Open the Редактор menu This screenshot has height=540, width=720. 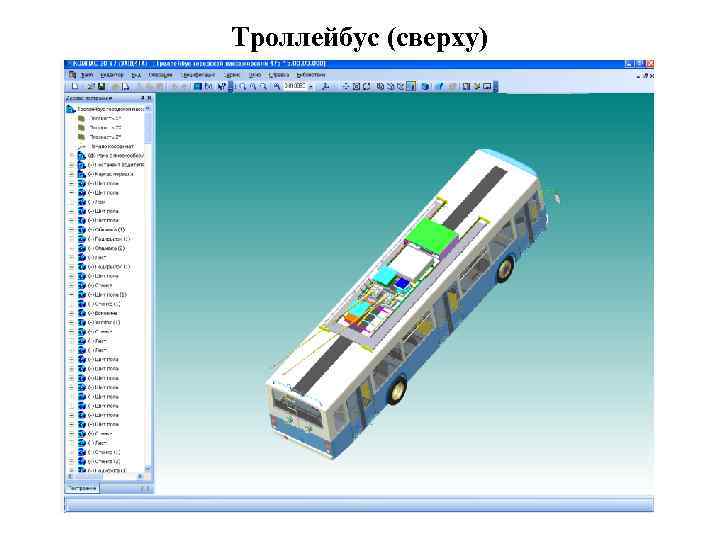click(112, 75)
